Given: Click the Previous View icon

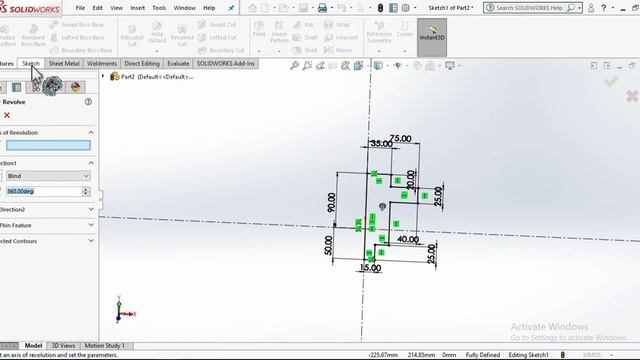Looking at the screenshot, I should [320, 65].
